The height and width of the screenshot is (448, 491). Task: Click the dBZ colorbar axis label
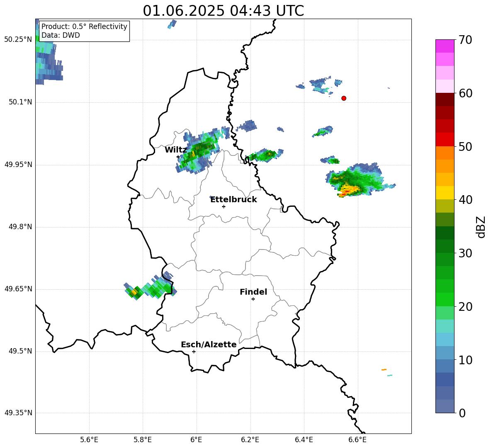pos(481,227)
